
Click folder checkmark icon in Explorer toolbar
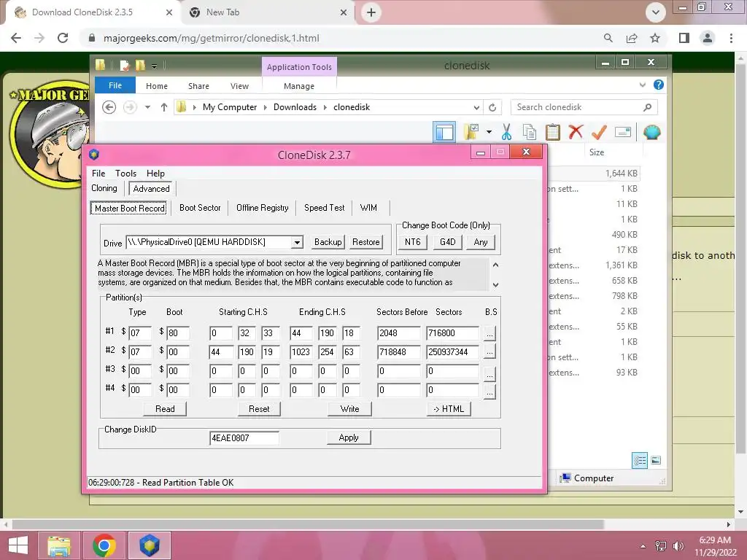pyautogui.click(x=471, y=132)
